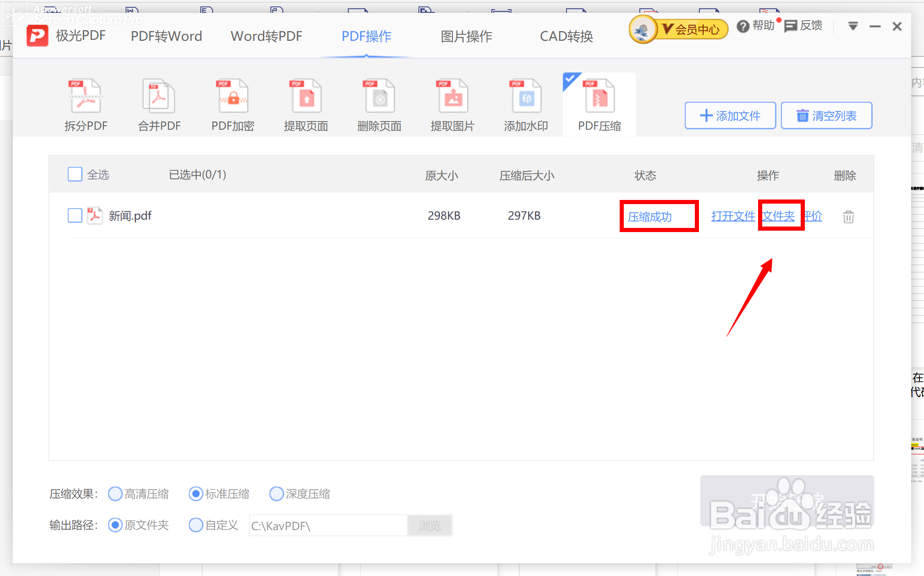Check the 全选 select-all checkbox
Viewport: 924px width, 576px height.
tap(75, 175)
